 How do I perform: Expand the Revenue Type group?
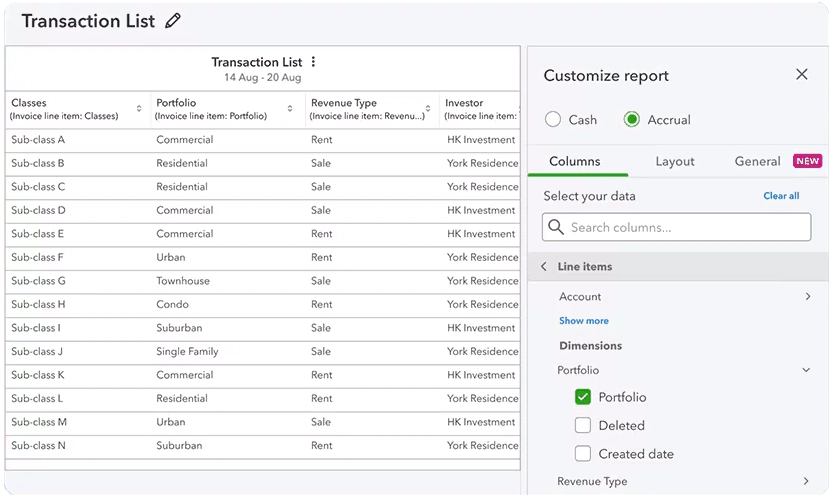pyautogui.click(x=807, y=481)
